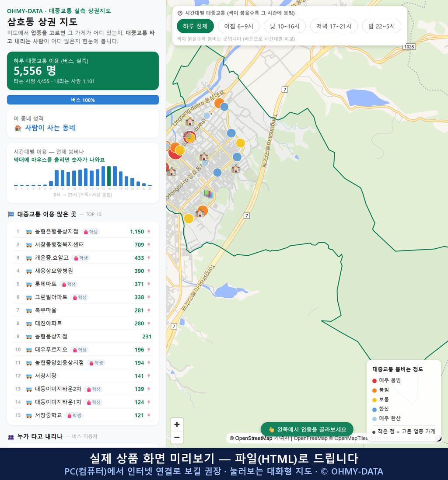
Task: Click the pin icon for 개운중.효암고
Action: (149, 258)
